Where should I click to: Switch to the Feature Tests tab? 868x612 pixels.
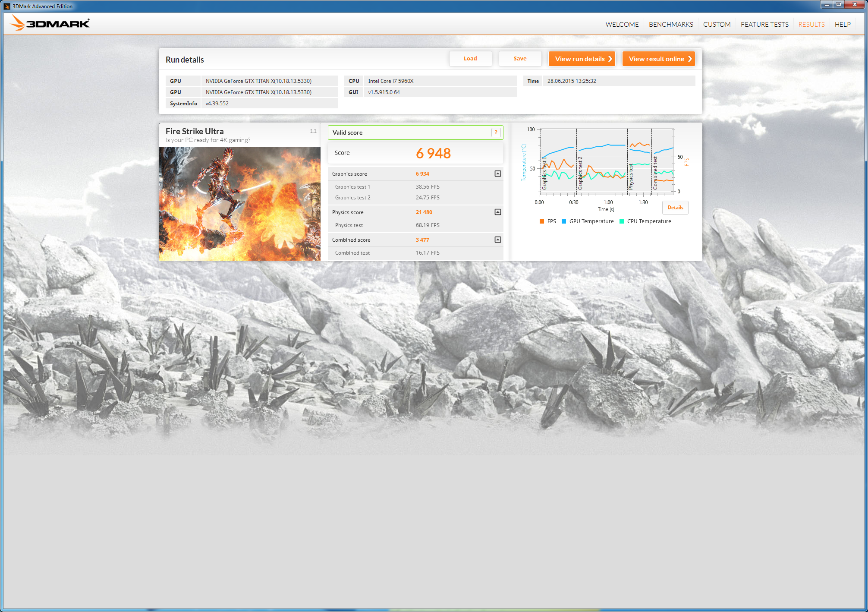(x=764, y=24)
